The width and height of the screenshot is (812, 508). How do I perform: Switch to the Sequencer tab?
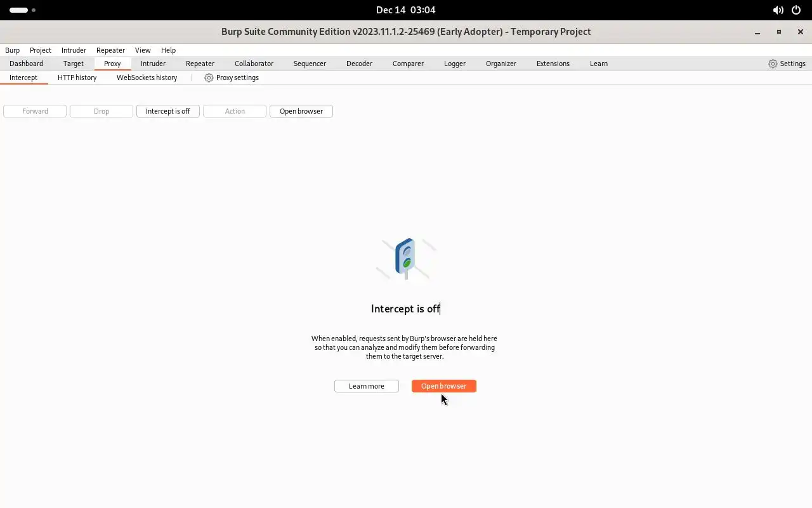[310, 63]
